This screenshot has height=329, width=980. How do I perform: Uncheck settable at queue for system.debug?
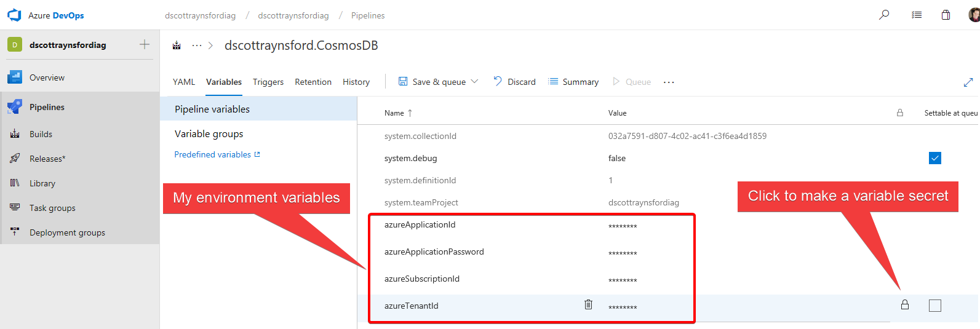(934, 158)
